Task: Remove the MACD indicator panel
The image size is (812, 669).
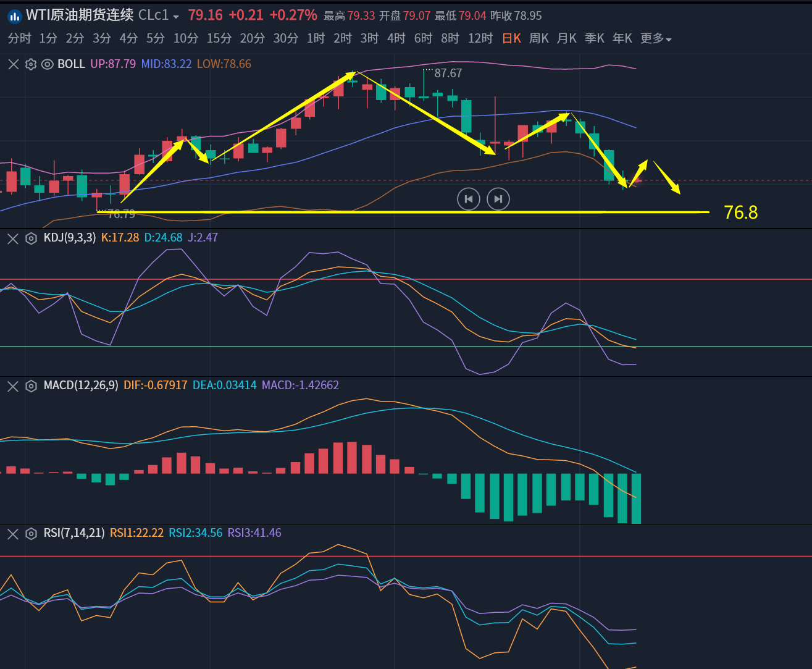Action: pos(13,386)
